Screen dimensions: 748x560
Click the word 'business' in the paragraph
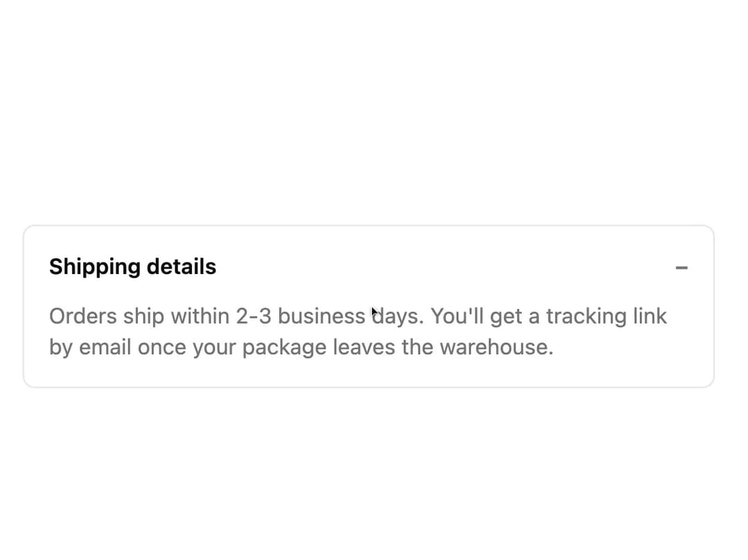click(321, 316)
